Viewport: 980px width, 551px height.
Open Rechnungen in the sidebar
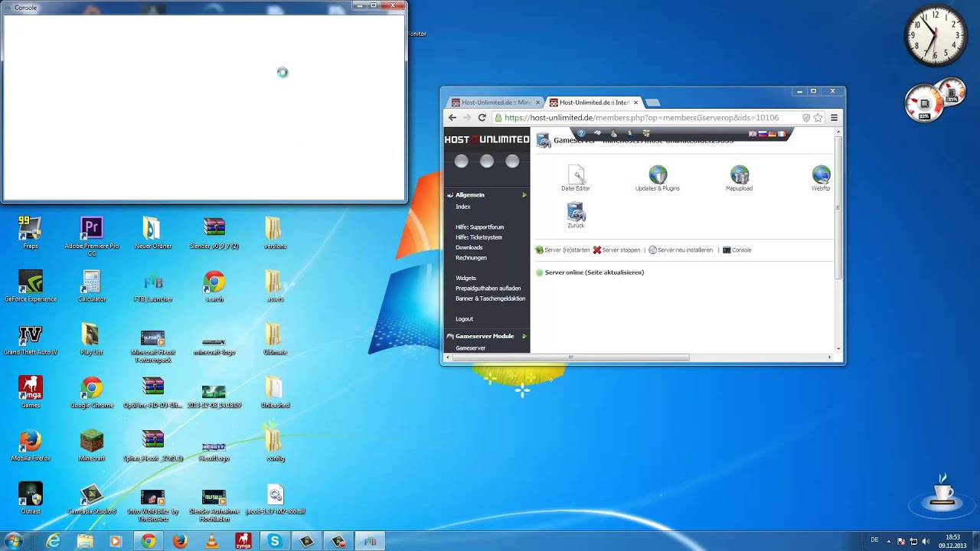point(471,258)
